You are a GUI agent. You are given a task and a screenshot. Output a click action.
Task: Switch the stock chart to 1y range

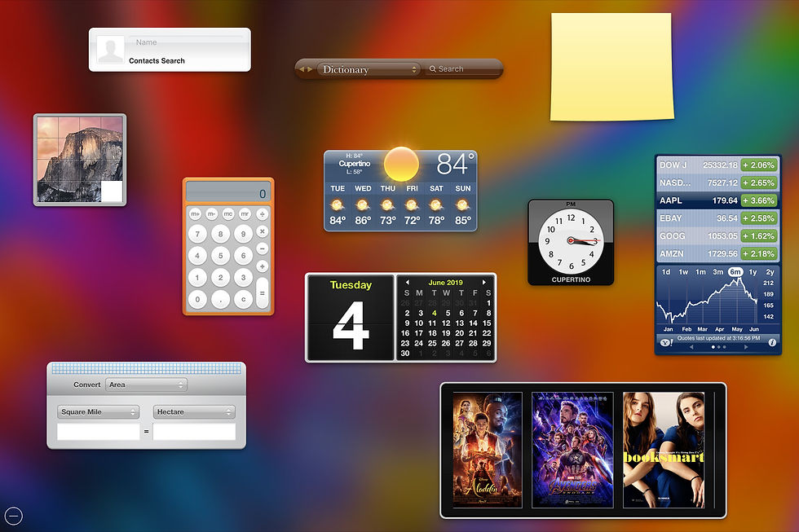tap(753, 271)
